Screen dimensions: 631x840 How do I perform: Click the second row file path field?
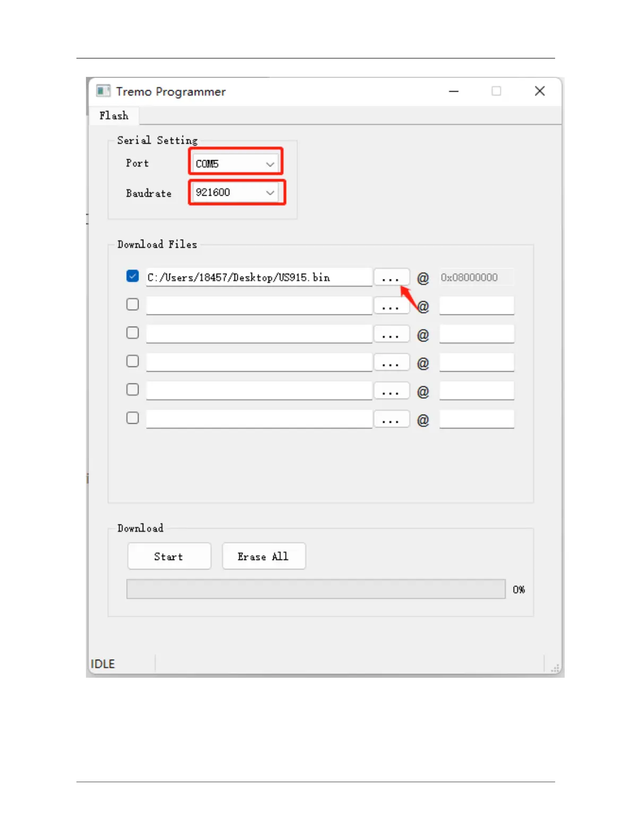pos(259,305)
